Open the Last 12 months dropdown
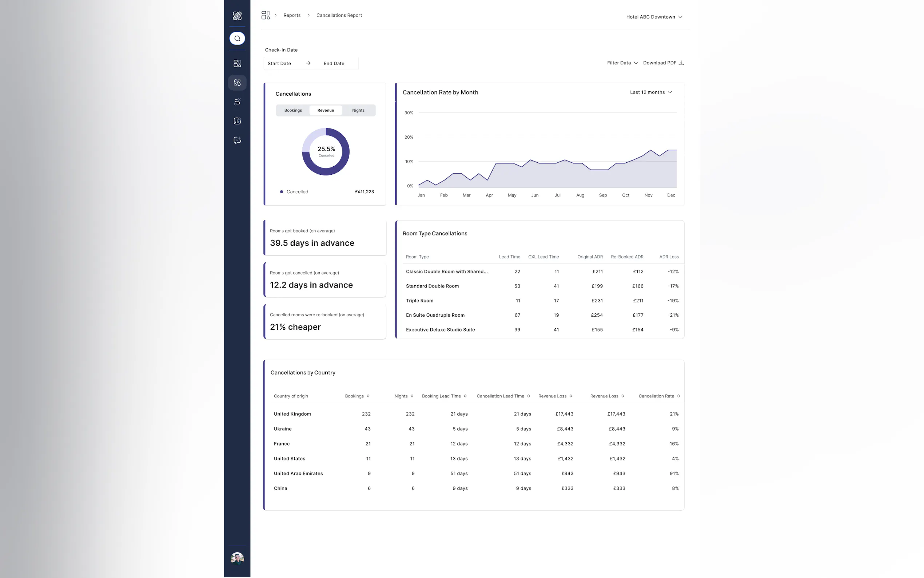Image resolution: width=924 pixels, height=578 pixels. pyautogui.click(x=650, y=92)
